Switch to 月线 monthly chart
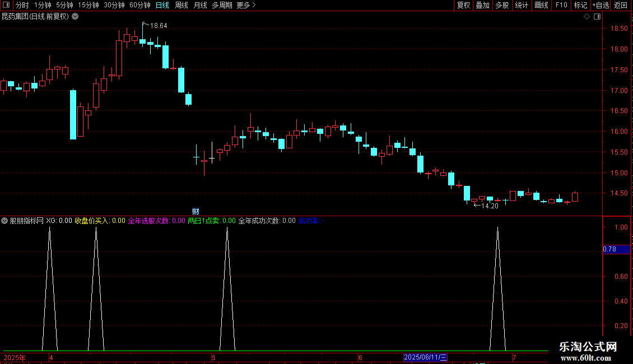This screenshot has height=364, width=633. 200,5
